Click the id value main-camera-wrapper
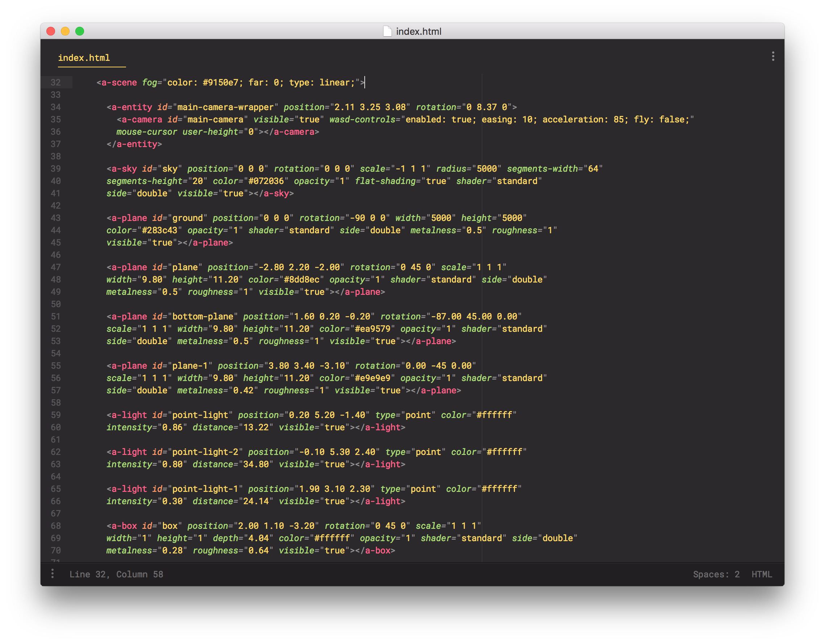The height and width of the screenshot is (644, 825). [225, 107]
